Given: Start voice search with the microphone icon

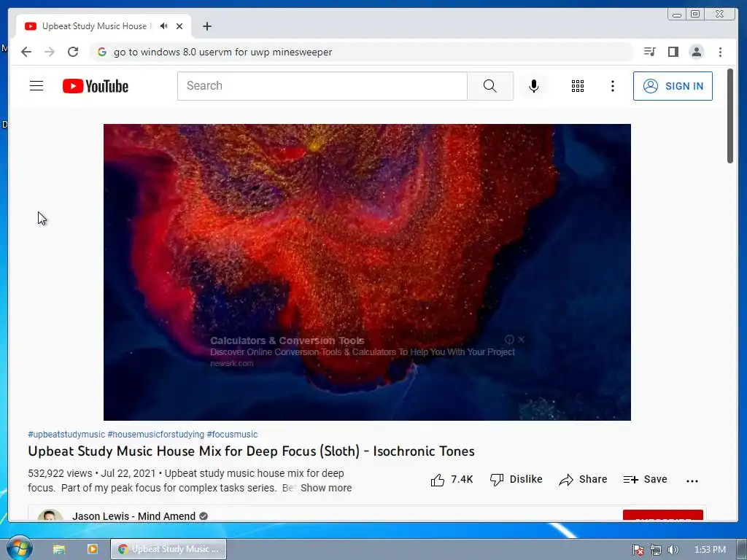Looking at the screenshot, I should pos(534,86).
